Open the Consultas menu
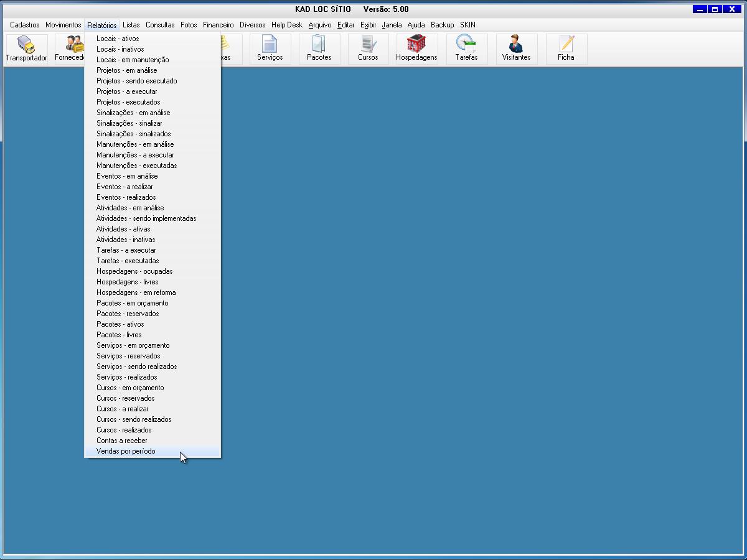 [160, 25]
